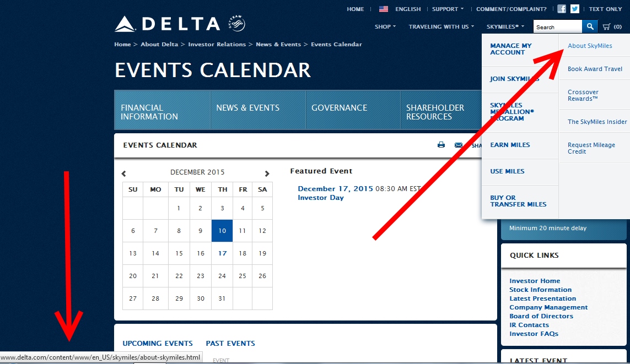630x364 pixels.
Task: Open Delta's Twitter page icon
Action: (575, 9)
